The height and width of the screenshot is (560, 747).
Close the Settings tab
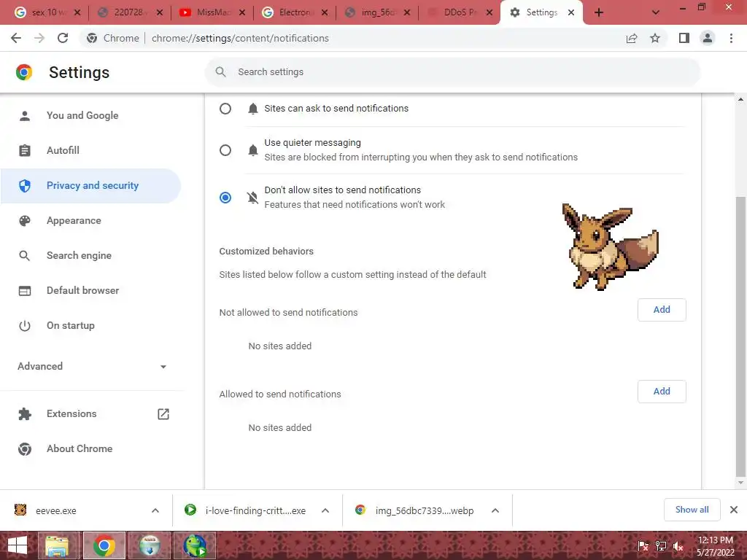[571, 12]
